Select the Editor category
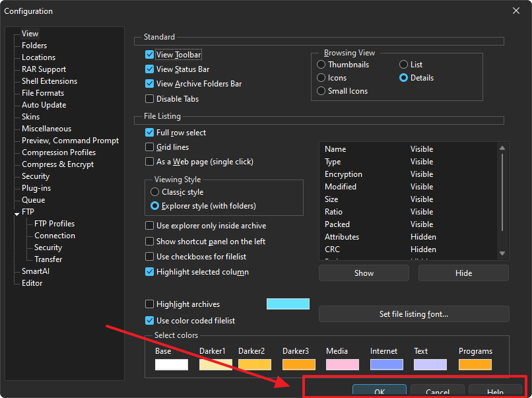Screen dimensions: 532x398 tap(32, 283)
